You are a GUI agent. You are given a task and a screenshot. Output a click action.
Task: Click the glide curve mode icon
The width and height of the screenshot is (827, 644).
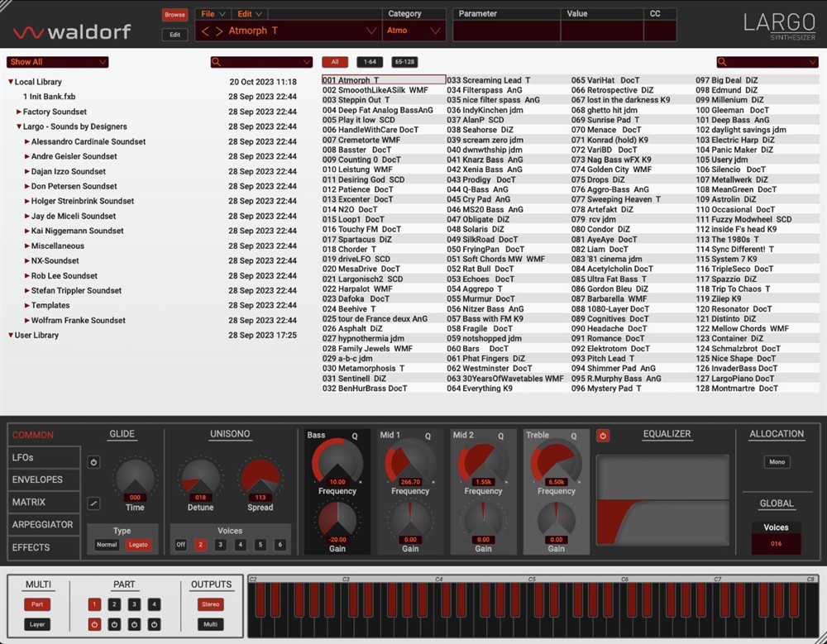click(93, 502)
